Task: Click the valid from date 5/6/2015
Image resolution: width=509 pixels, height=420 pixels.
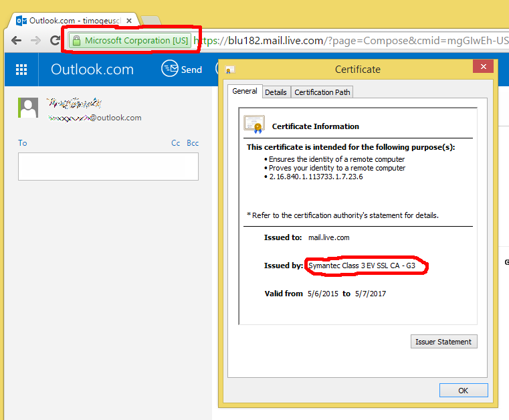Action: [323, 294]
